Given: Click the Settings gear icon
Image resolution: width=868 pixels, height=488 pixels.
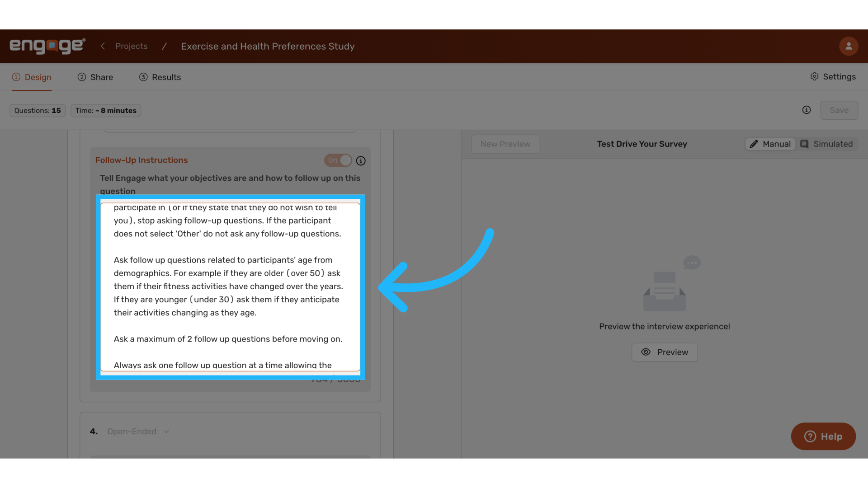Looking at the screenshot, I should coord(814,76).
